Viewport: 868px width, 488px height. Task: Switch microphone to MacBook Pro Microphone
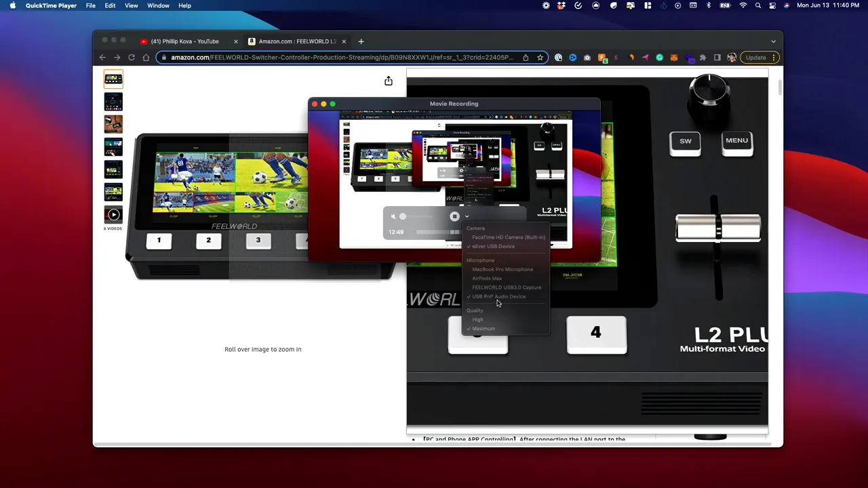(x=502, y=269)
